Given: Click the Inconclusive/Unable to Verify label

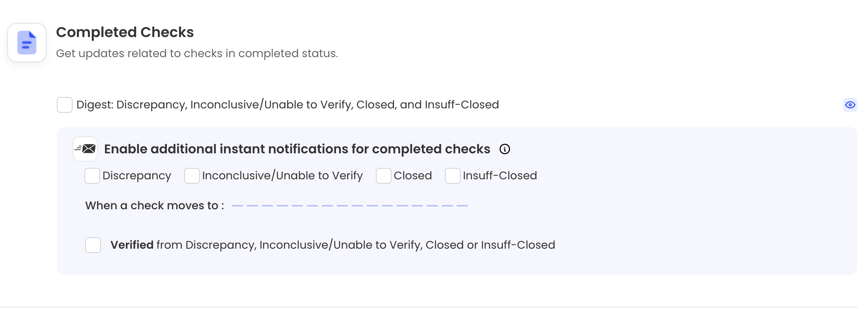Looking at the screenshot, I should click(282, 176).
